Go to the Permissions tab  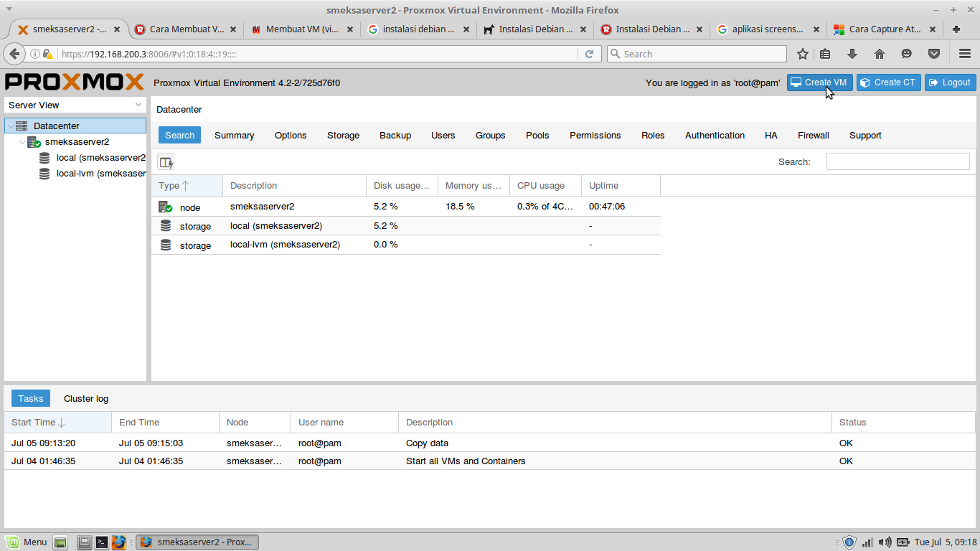click(595, 135)
